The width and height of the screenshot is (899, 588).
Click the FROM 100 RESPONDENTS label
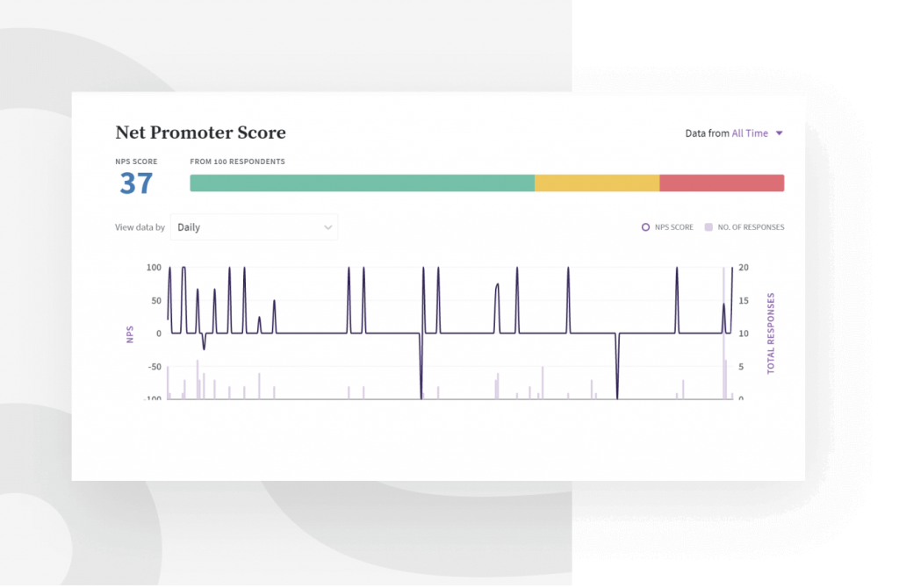coord(237,161)
